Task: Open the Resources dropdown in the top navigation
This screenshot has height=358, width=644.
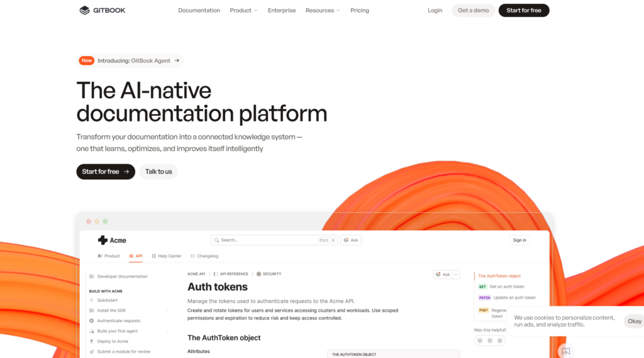Action: [323, 10]
